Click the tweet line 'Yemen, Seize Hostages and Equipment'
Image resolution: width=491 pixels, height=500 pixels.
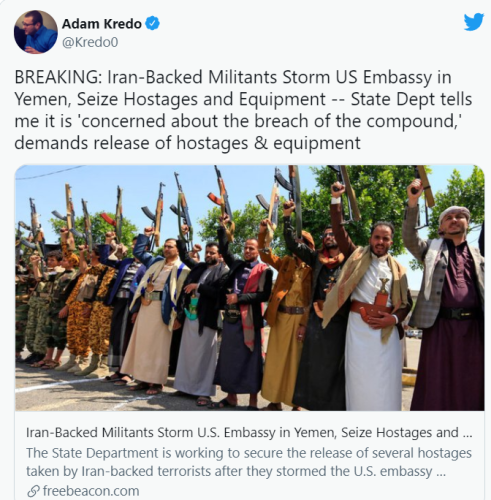pyautogui.click(x=170, y=99)
